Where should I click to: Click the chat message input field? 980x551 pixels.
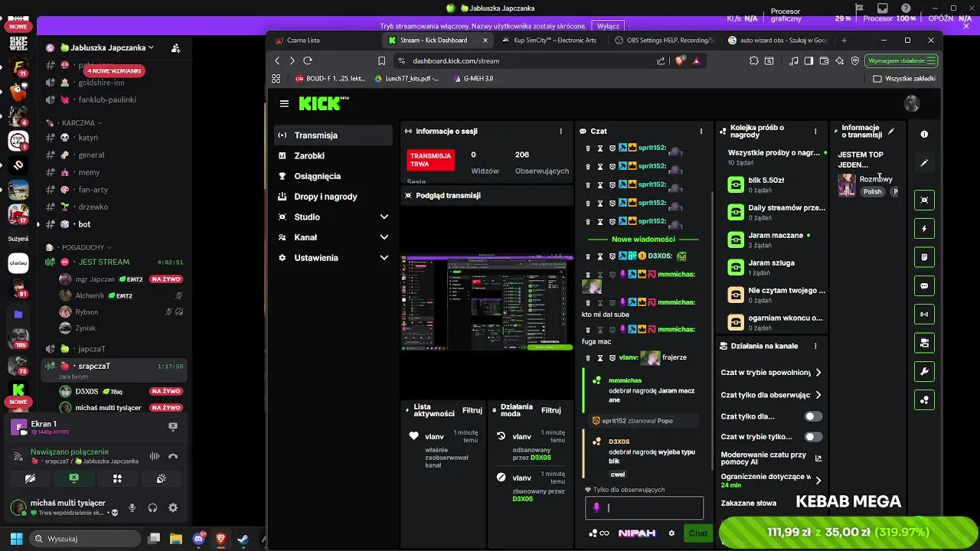pos(644,507)
